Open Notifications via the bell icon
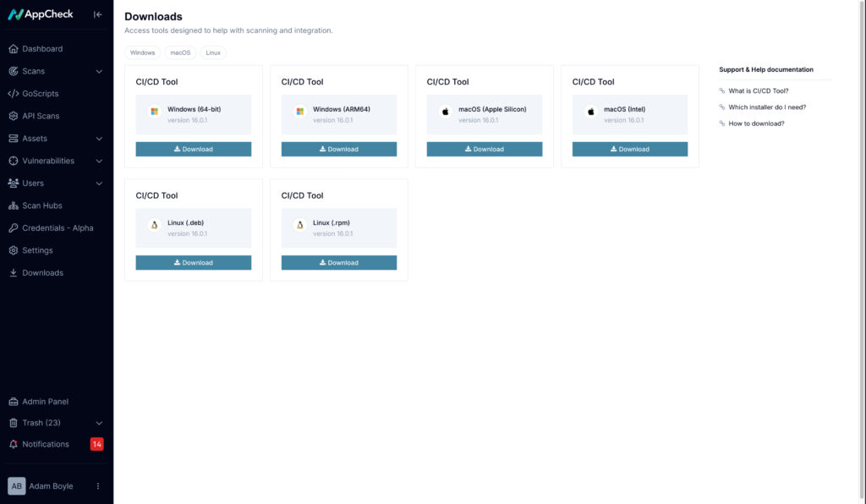Screen dimensions: 866x504 [14, 444]
